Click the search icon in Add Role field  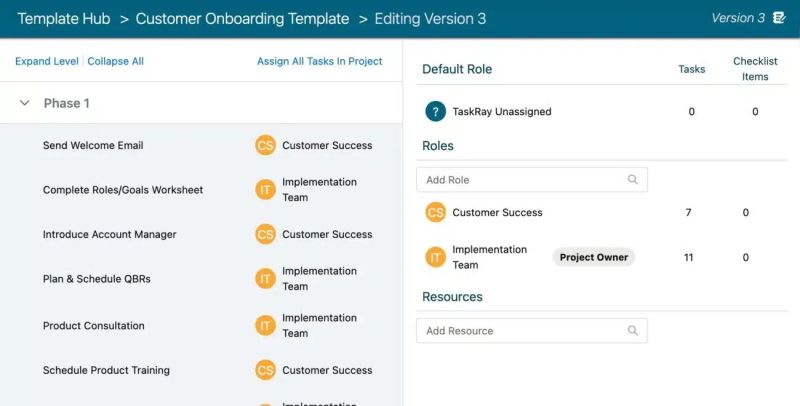632,180
